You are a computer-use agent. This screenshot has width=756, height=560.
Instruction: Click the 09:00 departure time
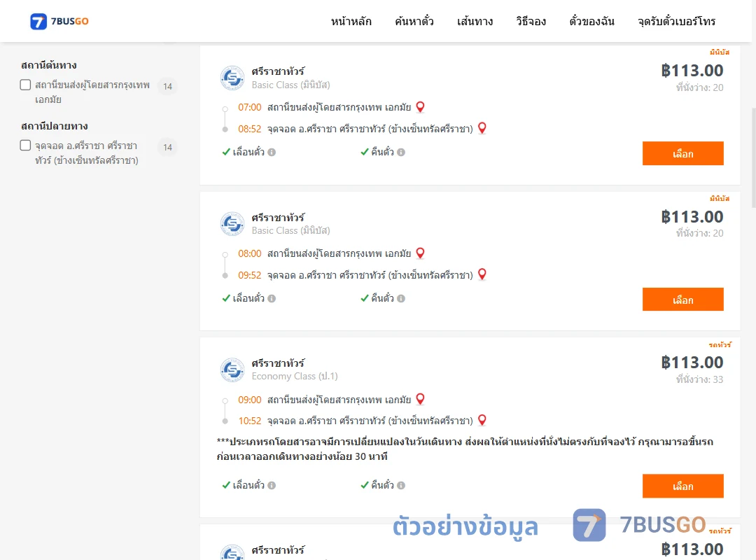coord(250,400)
